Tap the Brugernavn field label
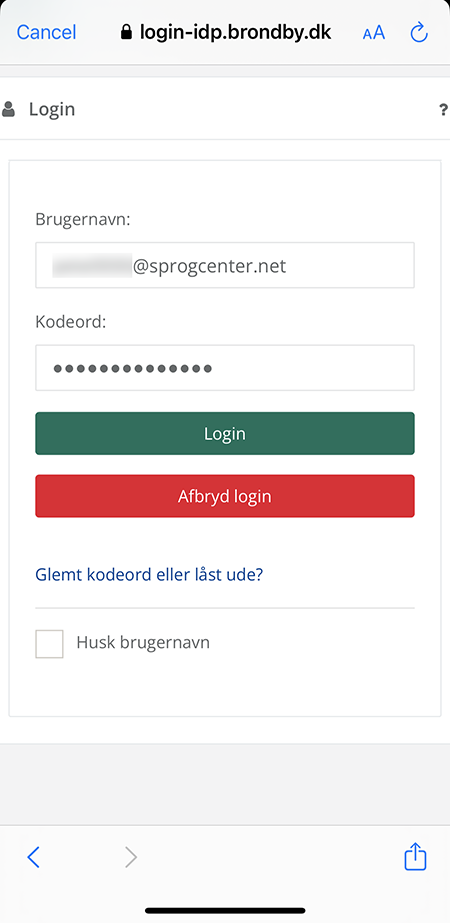The image size is (450, 923). [x=83, y=220]
